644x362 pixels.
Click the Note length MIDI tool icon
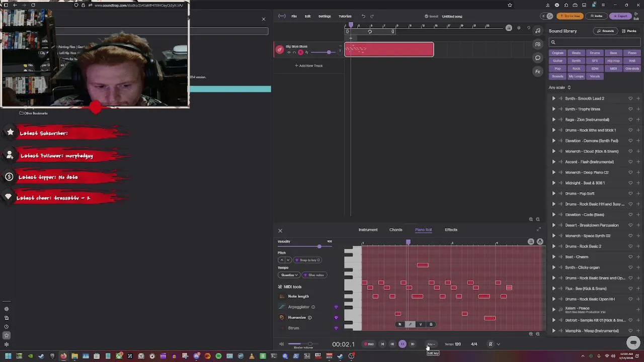pyautogui.click(x=282, y=297)
